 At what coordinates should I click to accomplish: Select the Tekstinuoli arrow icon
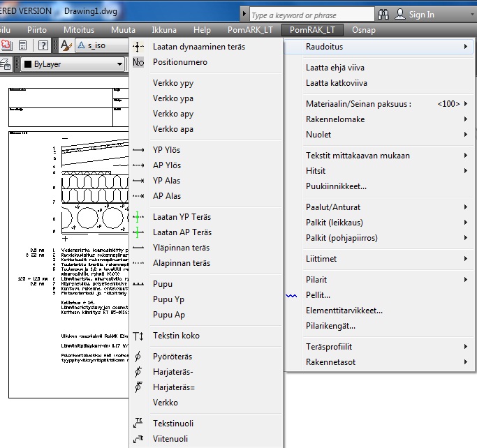click(x=138, y=424)
